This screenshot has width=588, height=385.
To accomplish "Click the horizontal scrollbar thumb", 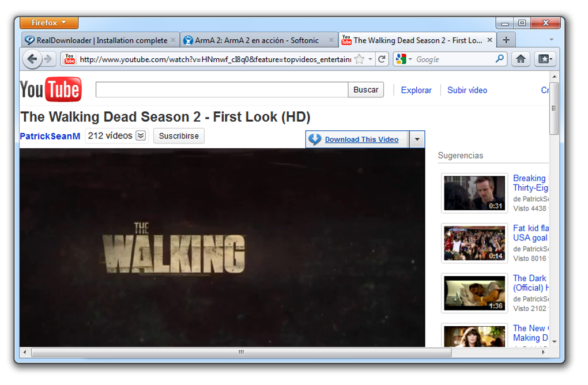I will point(242,352).
